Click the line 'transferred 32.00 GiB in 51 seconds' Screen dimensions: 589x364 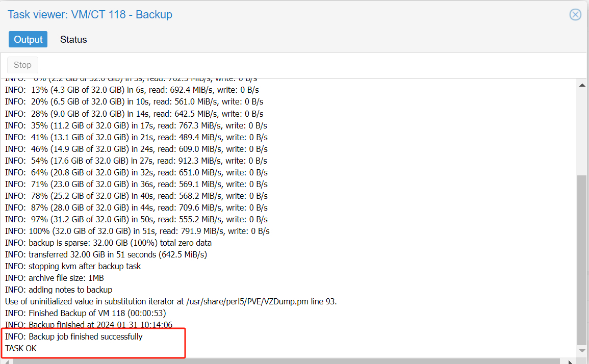coord(106,255)
